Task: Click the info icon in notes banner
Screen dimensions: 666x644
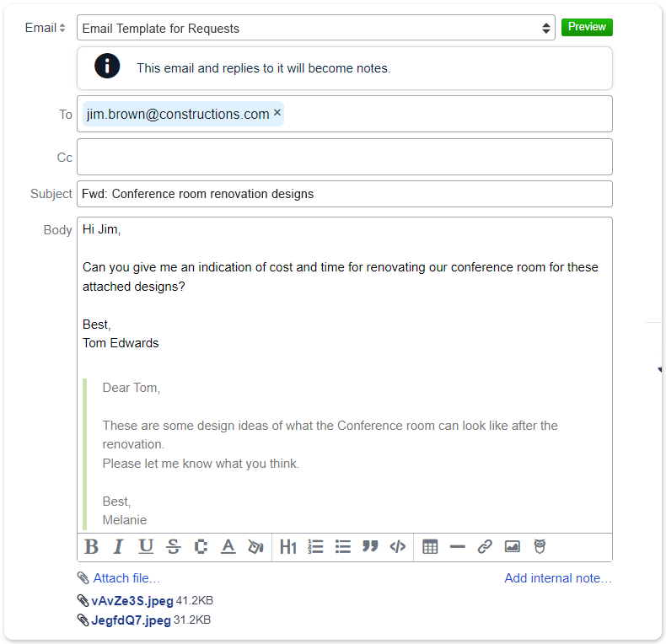Action: point(107,66)
